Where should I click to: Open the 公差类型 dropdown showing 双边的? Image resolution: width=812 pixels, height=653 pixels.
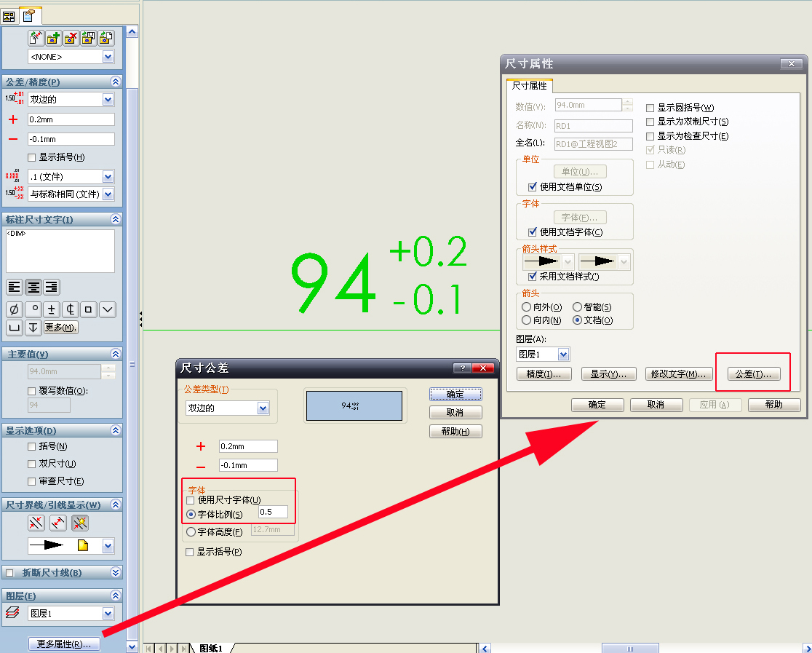(263, 408)
